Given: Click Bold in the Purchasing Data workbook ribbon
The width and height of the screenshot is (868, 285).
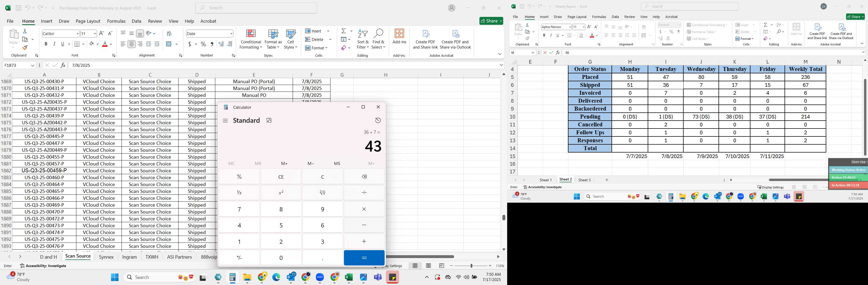Looking at the screenshot, I should click(x=46, y=44).
